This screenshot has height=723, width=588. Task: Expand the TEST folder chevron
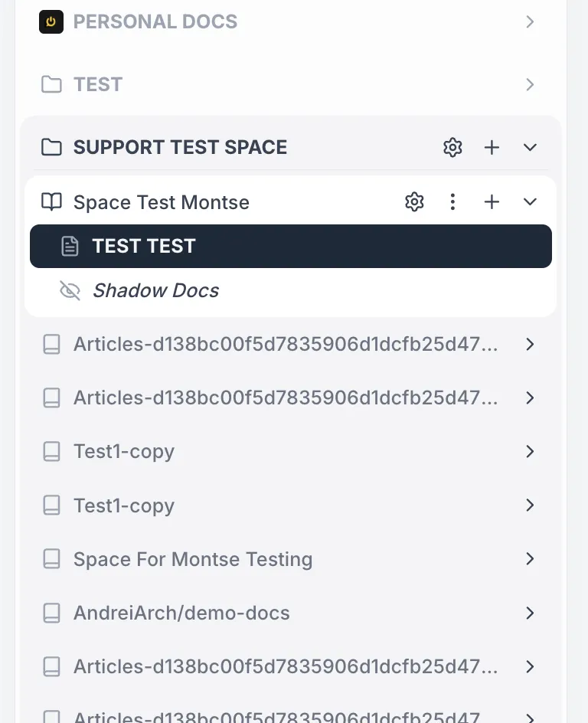pos(530,84)
